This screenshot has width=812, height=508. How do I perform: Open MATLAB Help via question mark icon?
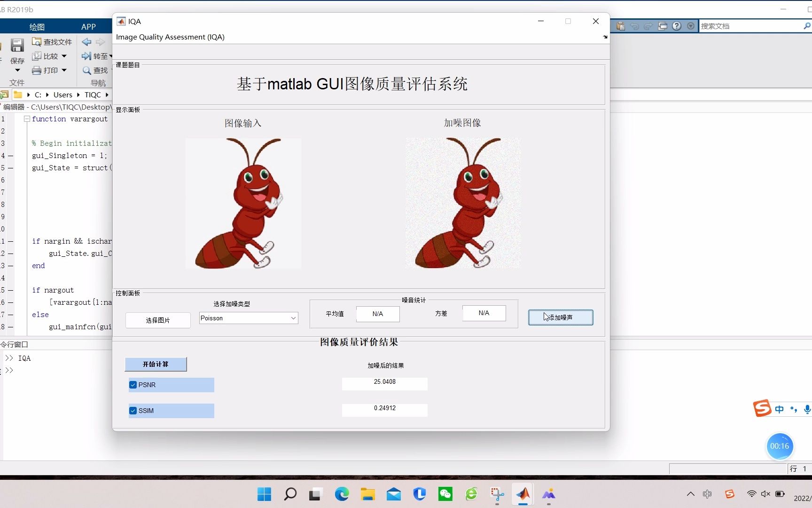[677, 26]
